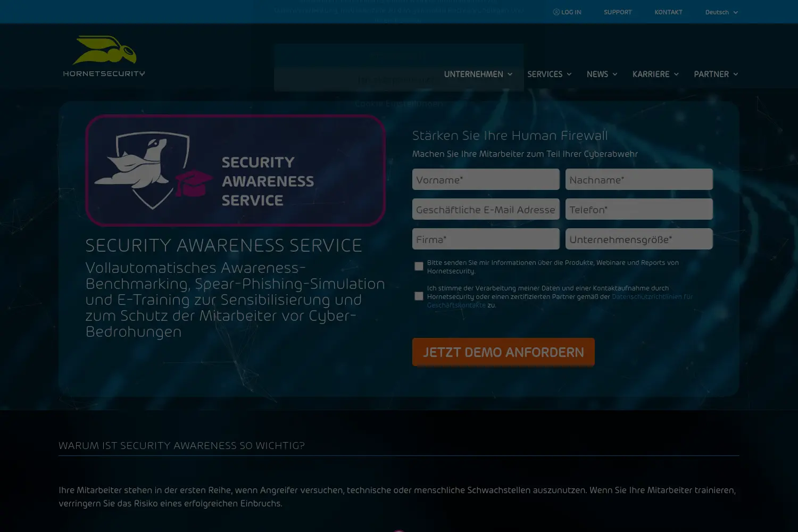
Task: Select the Geschäftliche E-Mail Adresse field
Action: 486,209
